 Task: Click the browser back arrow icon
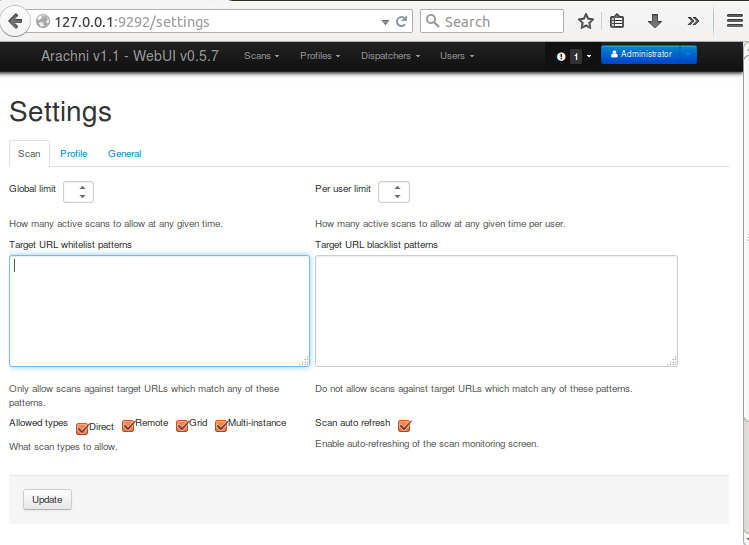pyautogui.click(x=15, y=21)
